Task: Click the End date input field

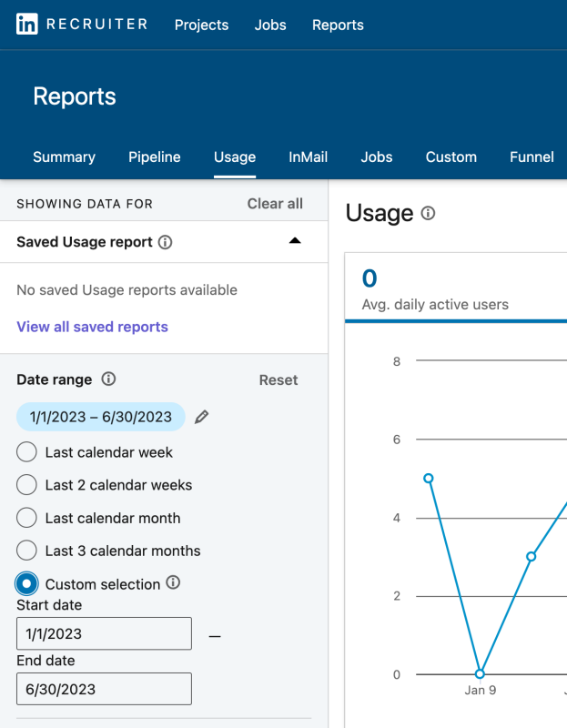Action: [x=104, y=689]
